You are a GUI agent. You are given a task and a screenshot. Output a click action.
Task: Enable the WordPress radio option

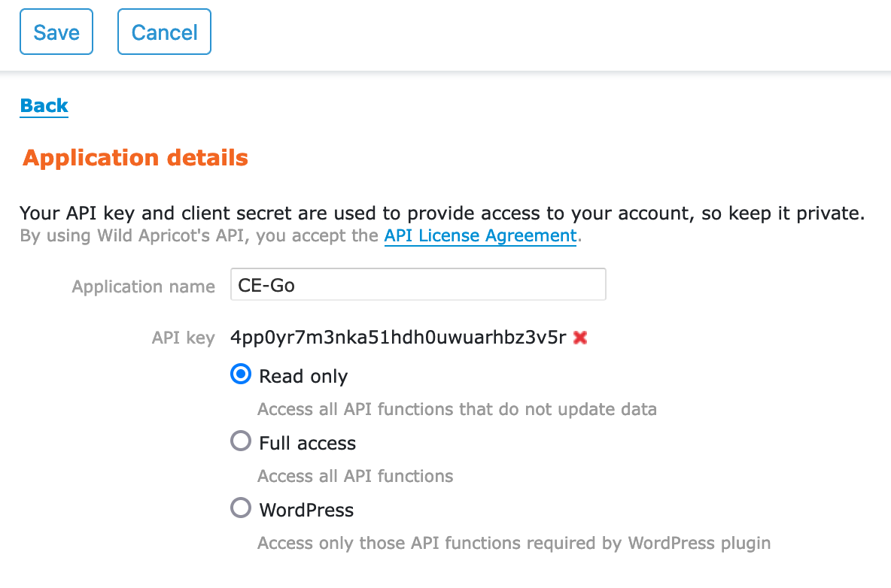241,508
